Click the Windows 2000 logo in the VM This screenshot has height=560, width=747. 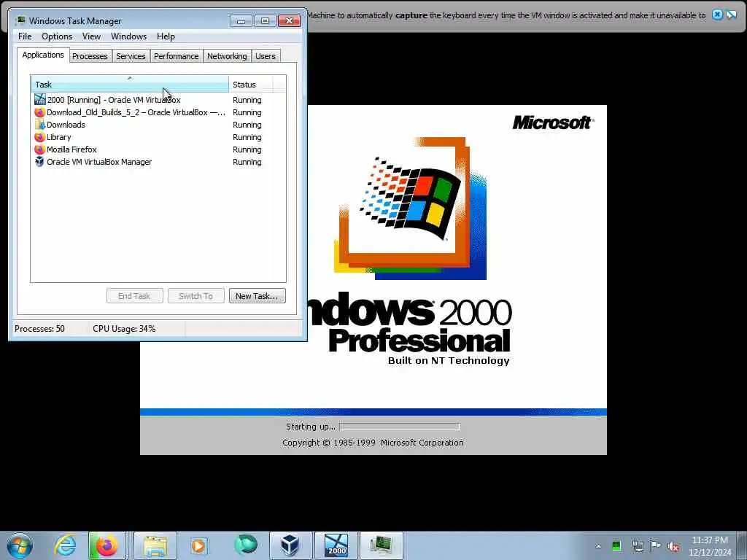pyautogui.click(x=411, y=208)
